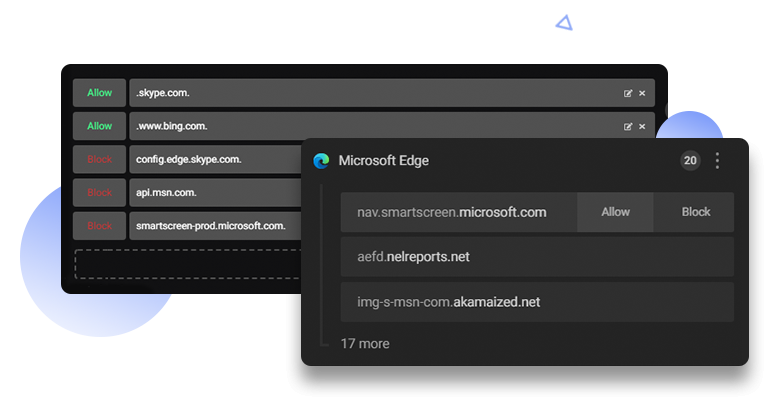Screen dimensions: 777x416
Task: Click the edit icon for .skype.com. rule
Action: (628, 93)
